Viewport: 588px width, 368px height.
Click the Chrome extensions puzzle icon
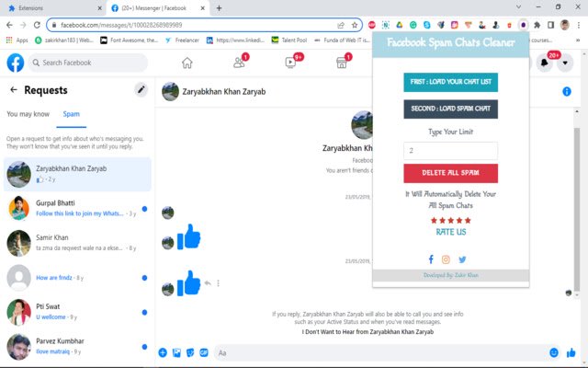point(537,25)
